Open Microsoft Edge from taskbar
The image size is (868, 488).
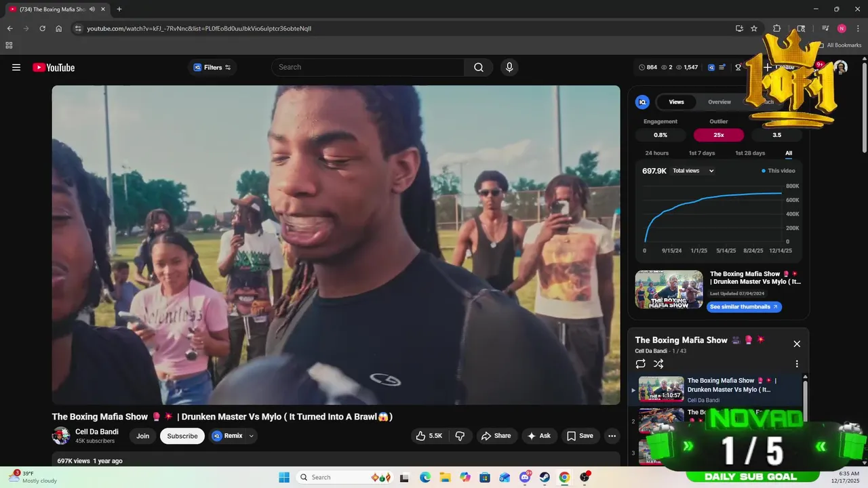[425, 477]
